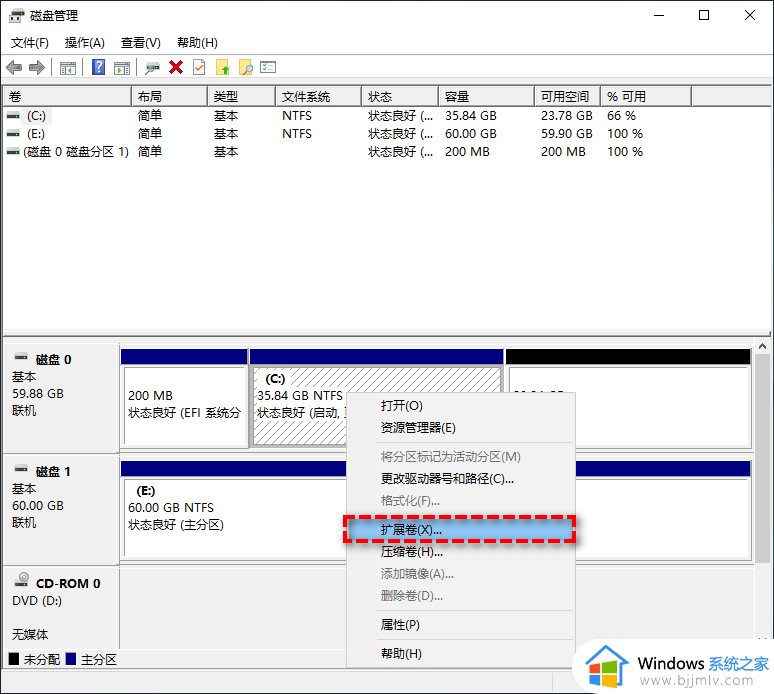This screenshot has width=774, height=694.
Task: Choose 打开(O) from context menu
Action: click(x=461, y=406)
